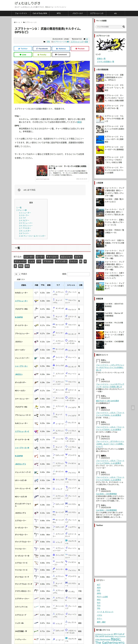138x644 pixels.
Task: Open the シャープマーカー weapon link
Action: point(21,366)
